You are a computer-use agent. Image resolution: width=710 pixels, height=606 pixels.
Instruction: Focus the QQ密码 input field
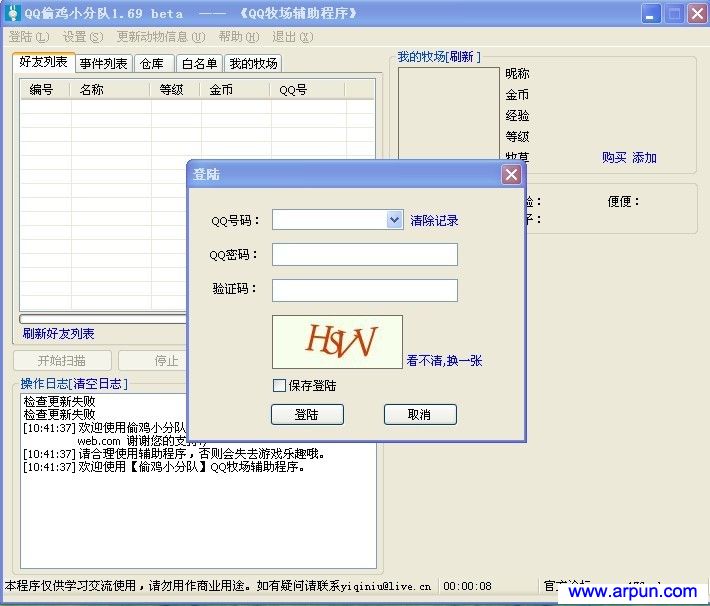coord(365,255)
